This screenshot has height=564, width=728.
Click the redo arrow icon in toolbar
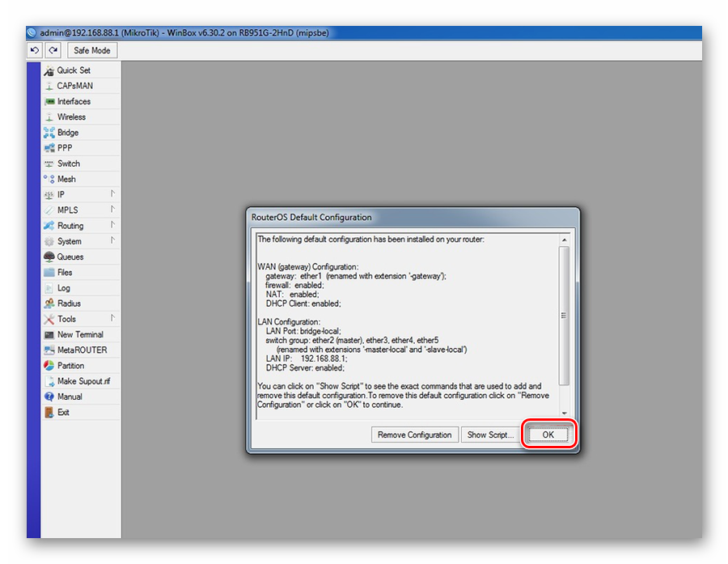point(53,50)
